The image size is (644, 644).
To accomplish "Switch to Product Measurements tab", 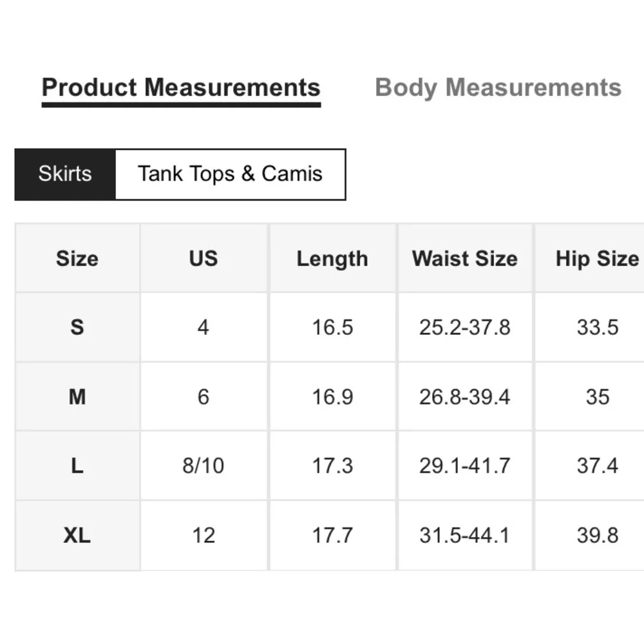I will coord(181,88).
